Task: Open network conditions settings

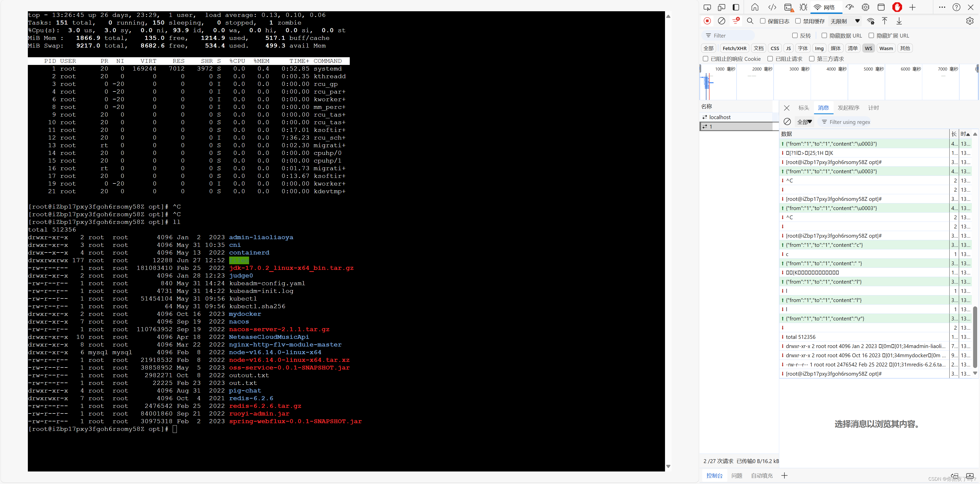Action: click(871, 21)
